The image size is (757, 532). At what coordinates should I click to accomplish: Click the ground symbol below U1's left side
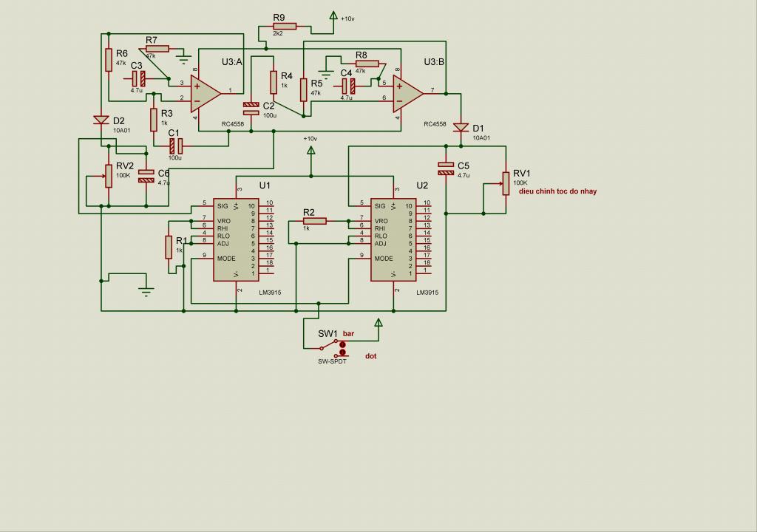[x=146, y=291]
